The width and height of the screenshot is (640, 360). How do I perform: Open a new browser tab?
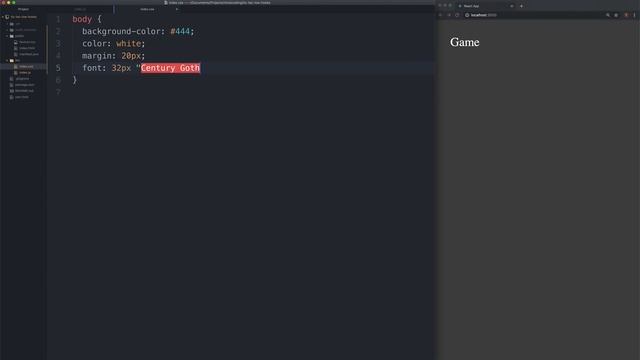(x=521, y=6)
